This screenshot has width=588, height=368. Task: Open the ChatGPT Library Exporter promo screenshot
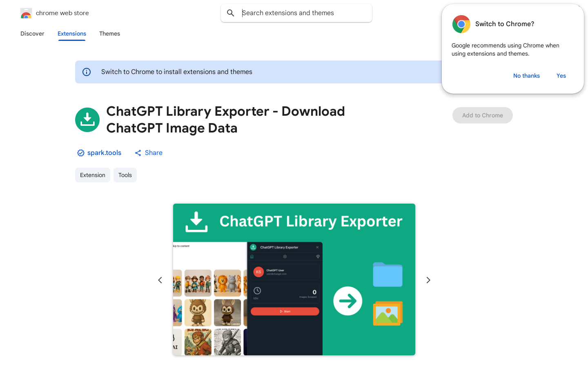[x=294, y=279]
